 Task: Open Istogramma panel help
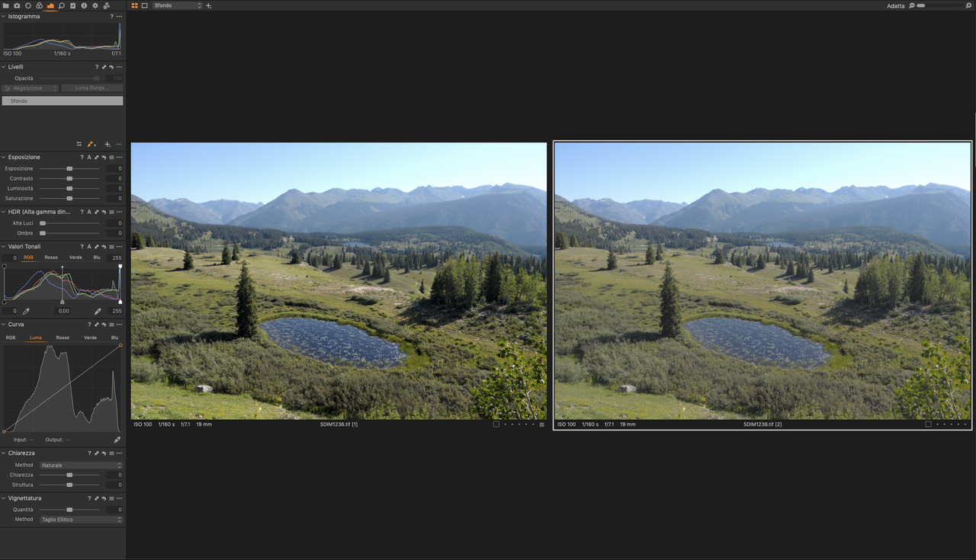tap(112, 16)
